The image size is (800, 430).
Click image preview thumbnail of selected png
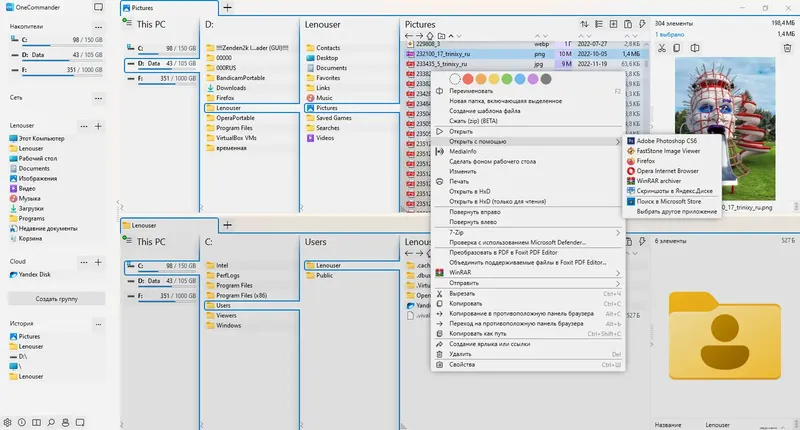[725, 129]
